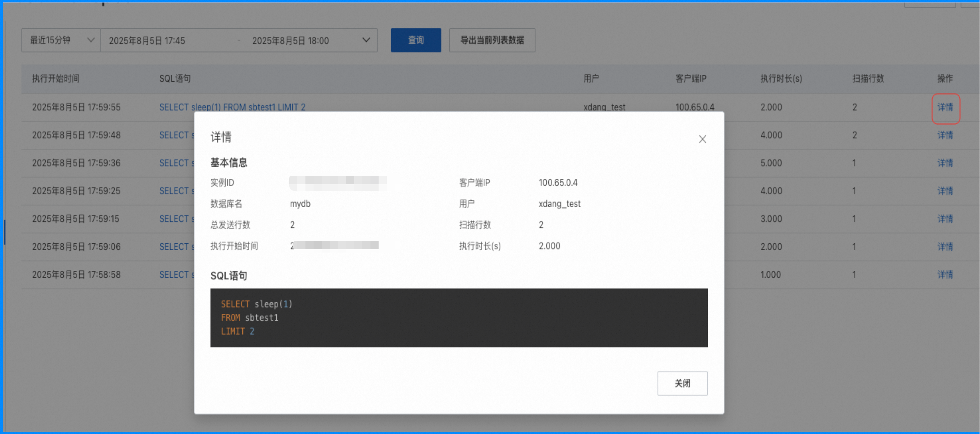Click the 执行时长(s) column header
980x434 pixels.
(781, 79)
